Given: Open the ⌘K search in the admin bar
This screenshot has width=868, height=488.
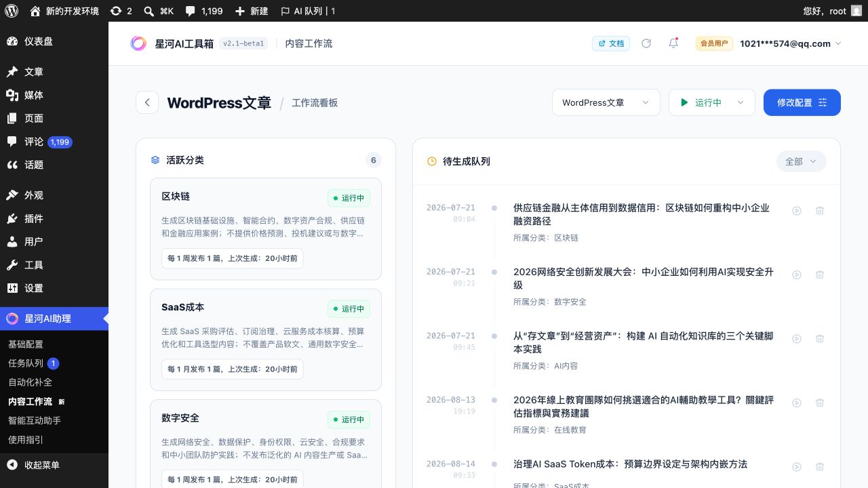Looking at the screenshot, I should [159, 11].
